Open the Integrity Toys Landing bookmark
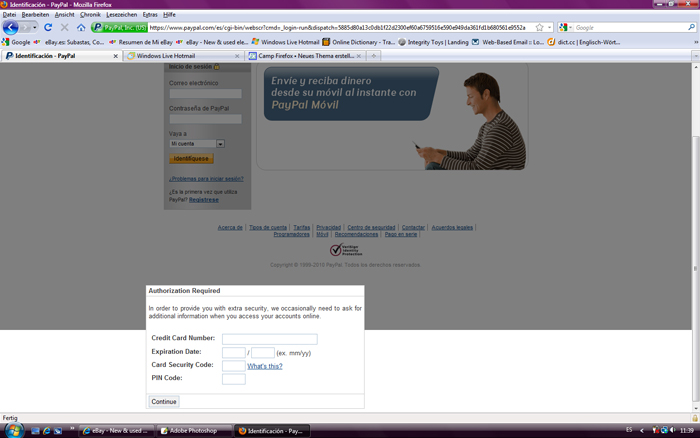Viewport: 700px width, 438px height. pyautogui.click(x=433, y=42)
